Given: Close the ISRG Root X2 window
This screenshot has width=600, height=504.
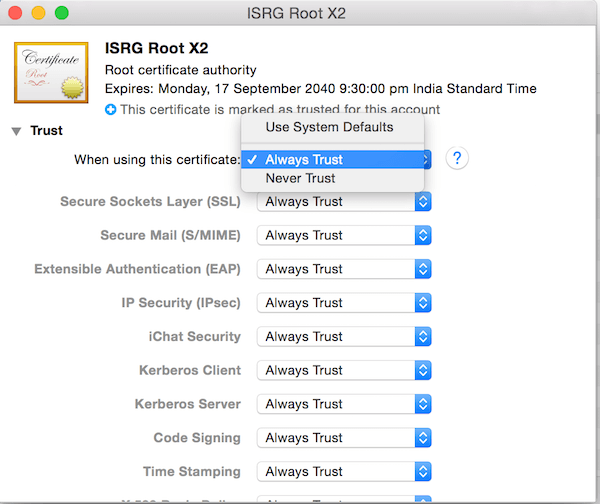Looking at the screenshot, I should tap(17, 14).
